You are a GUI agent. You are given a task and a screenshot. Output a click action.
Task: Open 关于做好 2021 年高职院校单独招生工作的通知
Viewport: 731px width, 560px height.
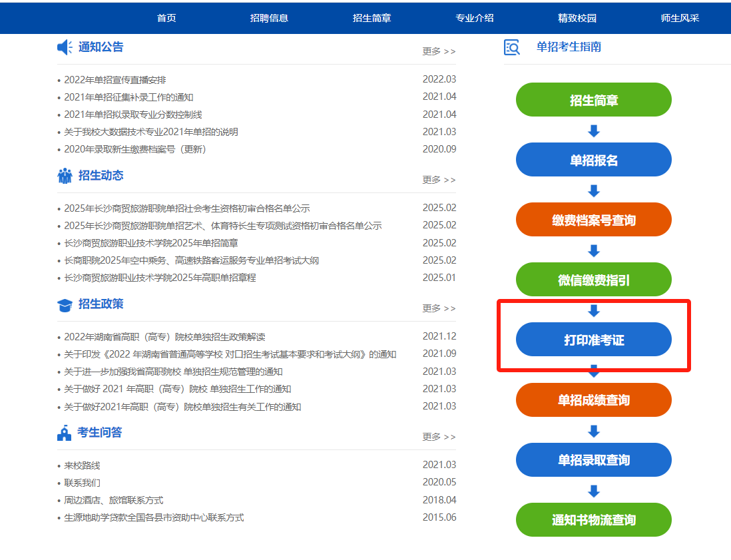178,389
